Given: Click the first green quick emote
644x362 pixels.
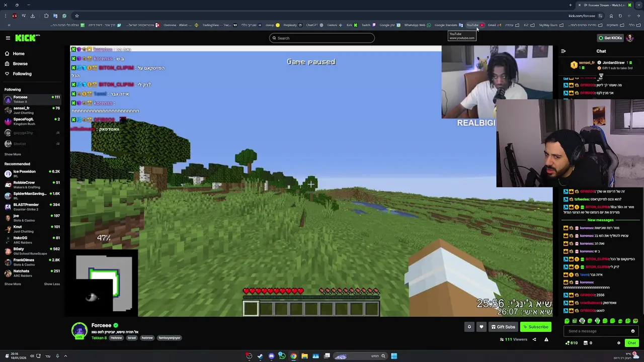Looking at the screenshot, I should [567, 321].
